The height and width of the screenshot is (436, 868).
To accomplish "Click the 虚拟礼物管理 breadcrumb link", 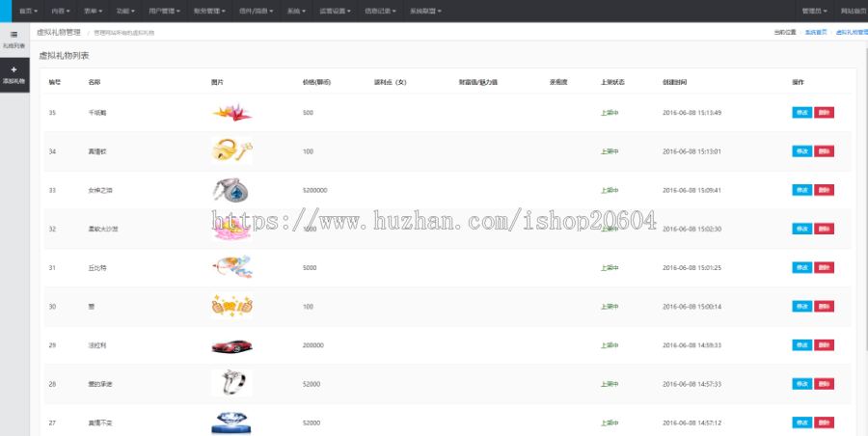I will coord(852,33).
